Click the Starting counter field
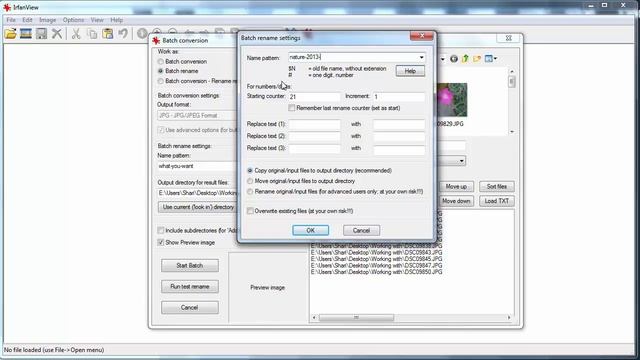The image size is (640, 360). [x=314, y=97]
